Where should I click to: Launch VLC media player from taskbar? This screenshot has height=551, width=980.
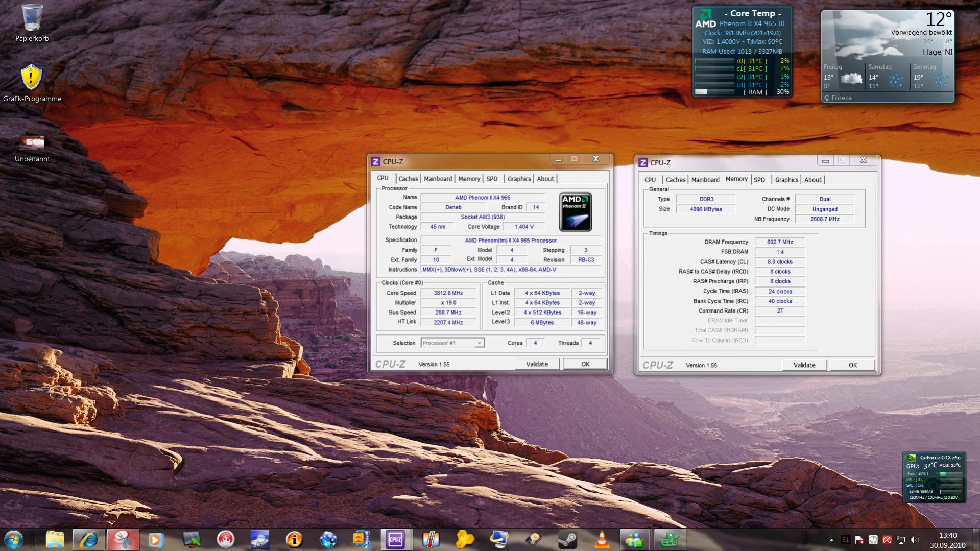[x=601, y=539]
